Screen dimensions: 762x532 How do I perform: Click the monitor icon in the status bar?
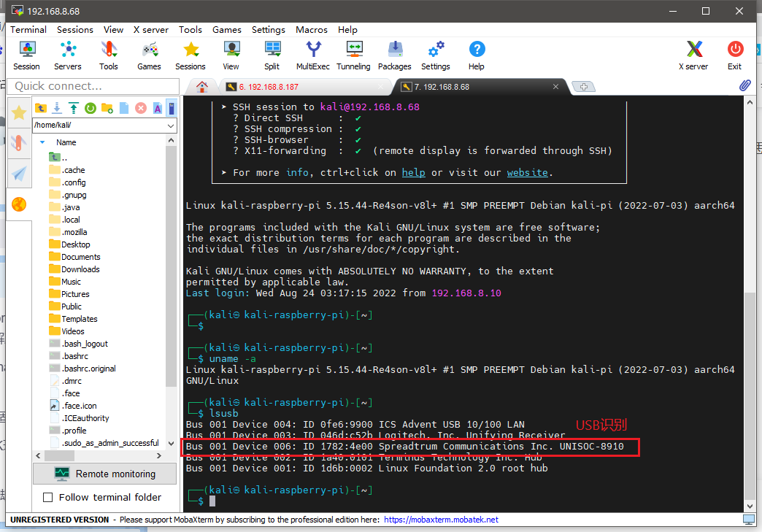click(x=749, y=520)
